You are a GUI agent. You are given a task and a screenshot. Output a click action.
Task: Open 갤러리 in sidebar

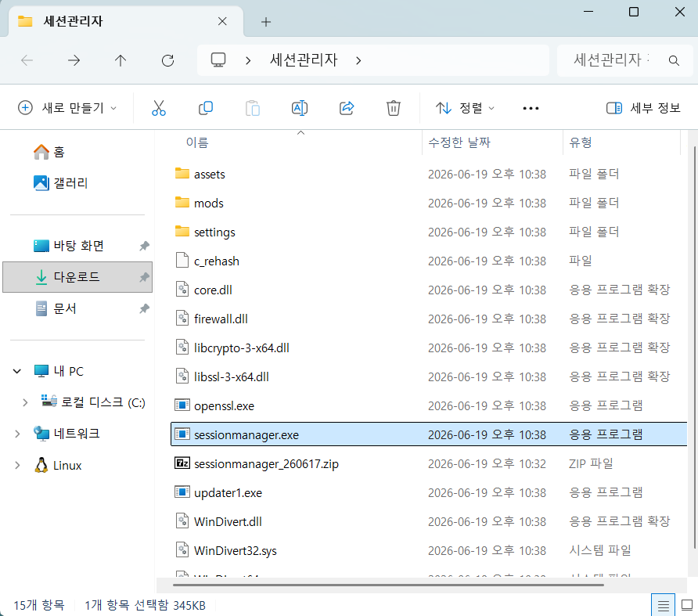60,182
